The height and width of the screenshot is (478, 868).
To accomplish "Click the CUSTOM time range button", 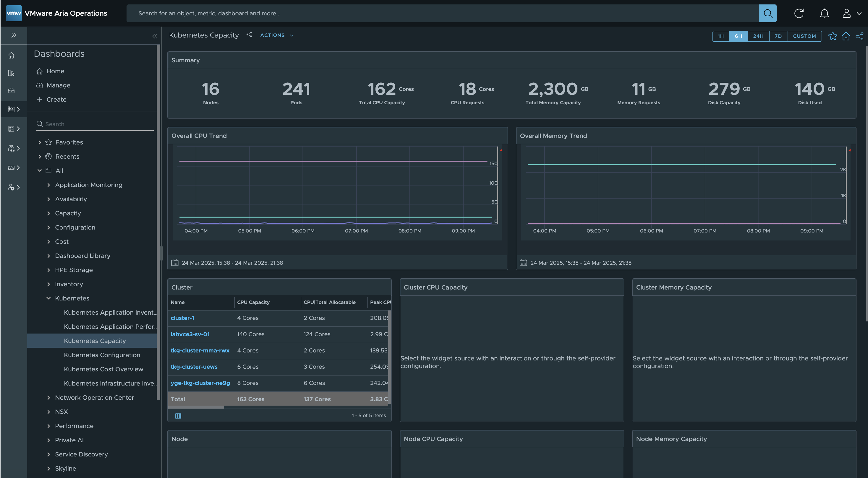I will point(804,36).
